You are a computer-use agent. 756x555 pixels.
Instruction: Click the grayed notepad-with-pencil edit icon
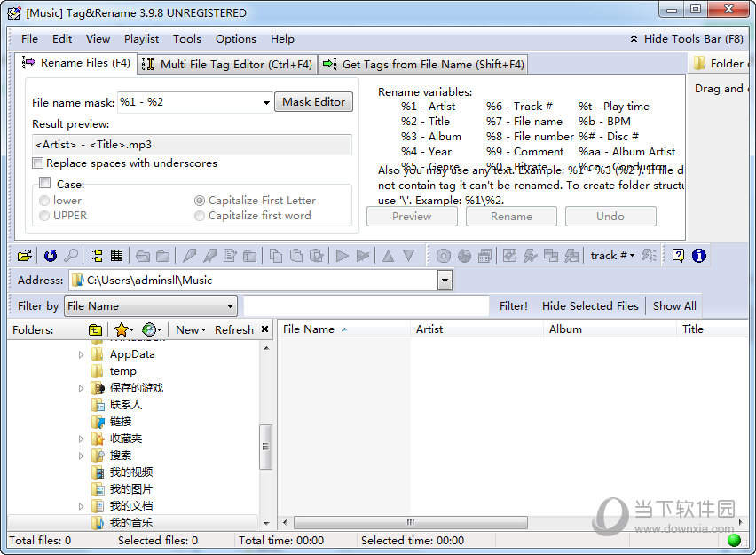click(x=230, y=256)
